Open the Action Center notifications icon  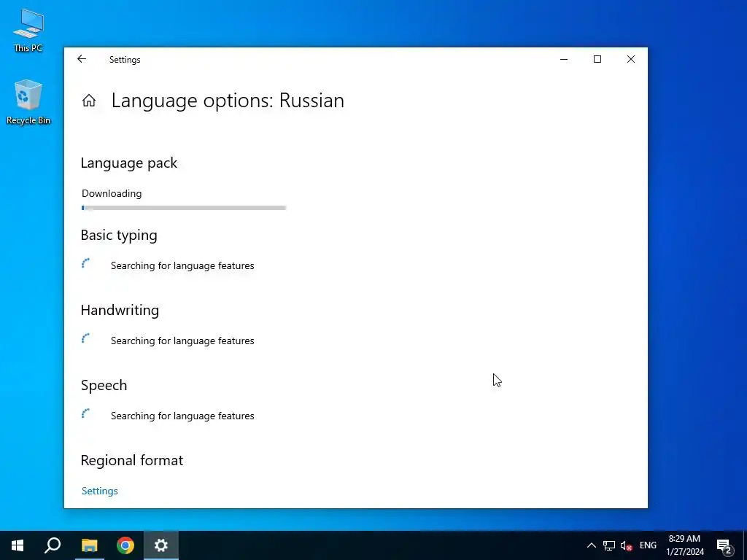point(724,546)
